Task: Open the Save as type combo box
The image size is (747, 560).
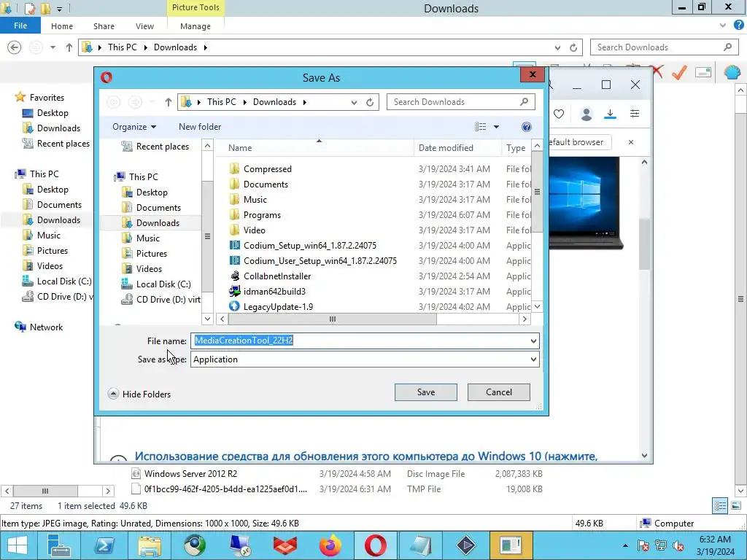Action: click(x=365, y=359)
